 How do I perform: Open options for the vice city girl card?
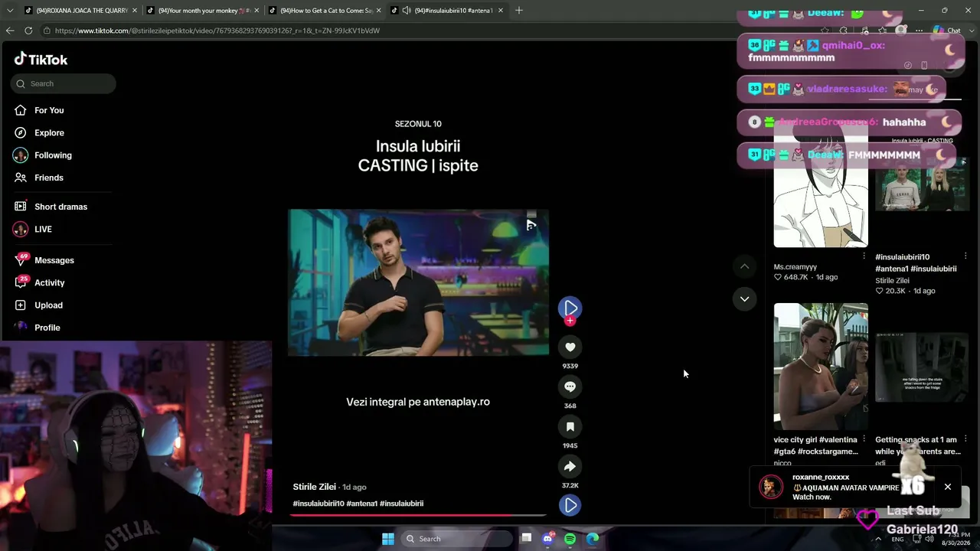[864, 439]
